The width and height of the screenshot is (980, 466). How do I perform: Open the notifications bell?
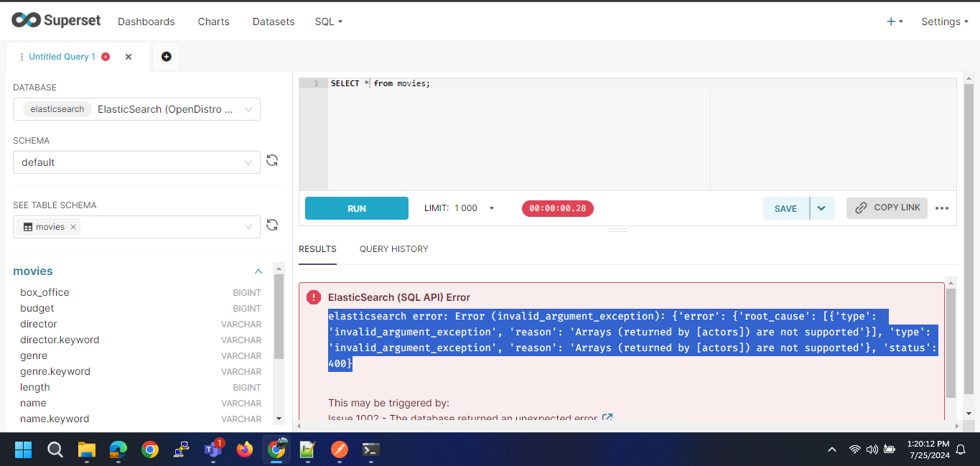(961, 449)
